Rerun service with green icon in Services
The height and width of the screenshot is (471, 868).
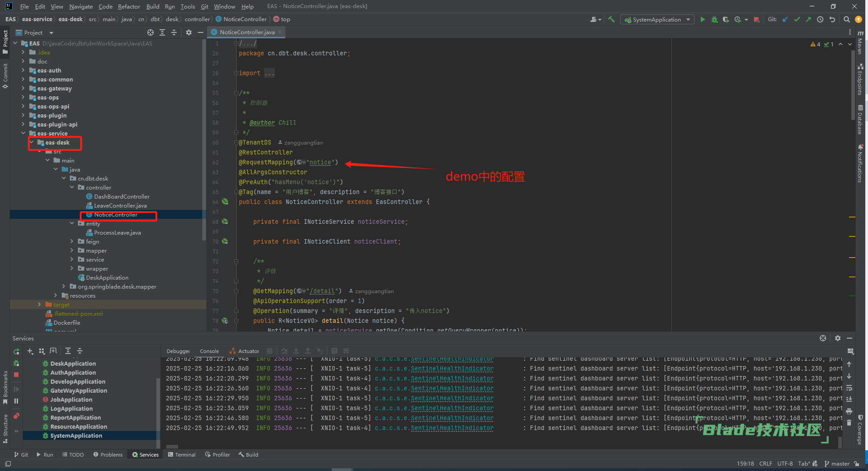[17, 352]
